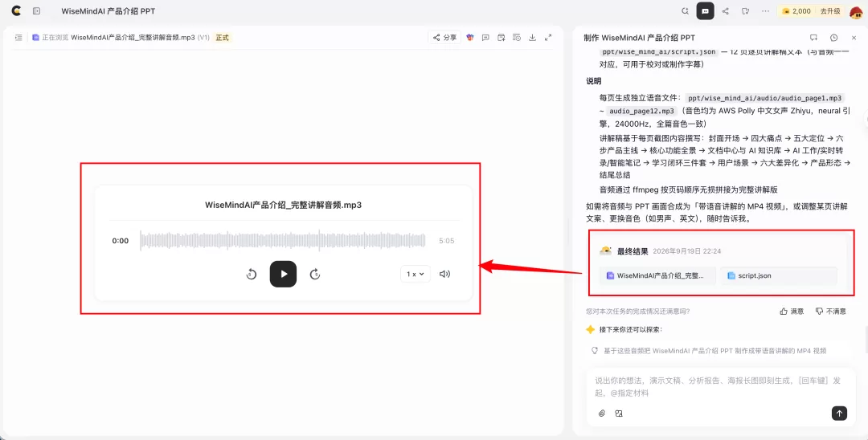This screenshot has width=868, height=440.
Task: Start a new chat via the chat-plus icon
Action: point(813,38)
